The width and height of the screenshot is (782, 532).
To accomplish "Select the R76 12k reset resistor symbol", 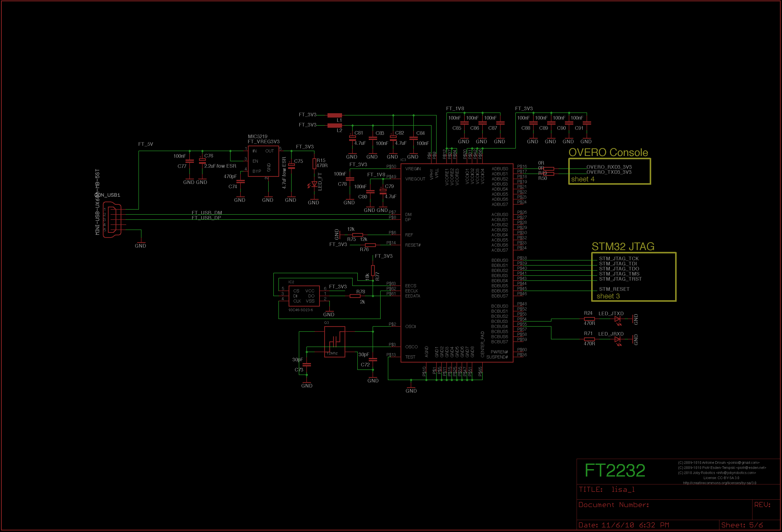I will 370,245.
